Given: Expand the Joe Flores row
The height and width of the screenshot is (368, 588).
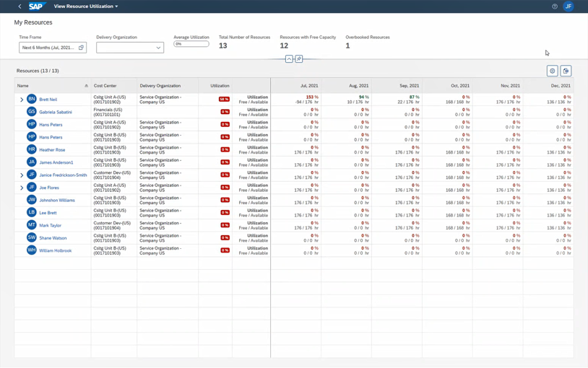Looking at the screenshot, I should [x=22, y=188].
